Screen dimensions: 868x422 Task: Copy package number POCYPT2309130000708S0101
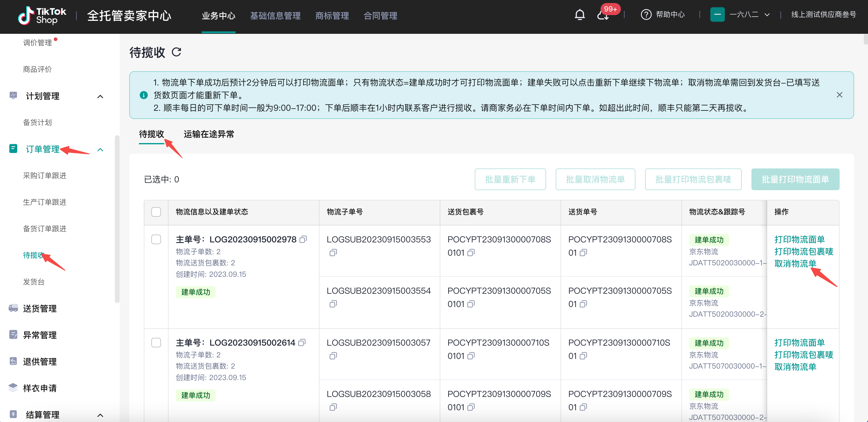pos(471,253)
